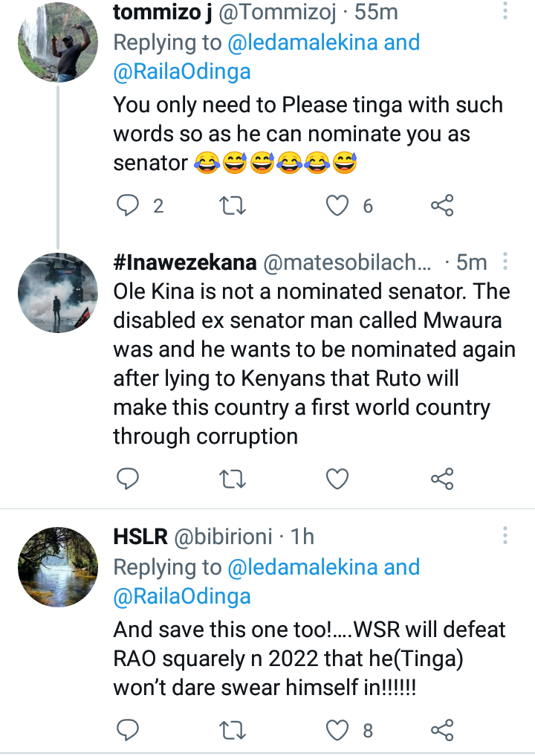Retweet HSLR's tweet
535x756 pixels.
point(233,731)
